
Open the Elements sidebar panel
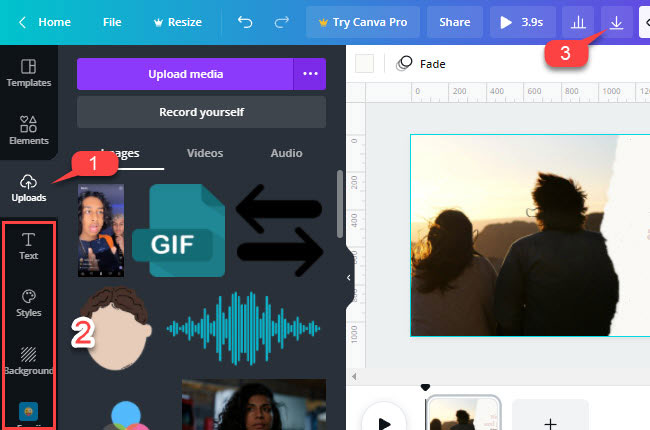click(x=28, y=131)
